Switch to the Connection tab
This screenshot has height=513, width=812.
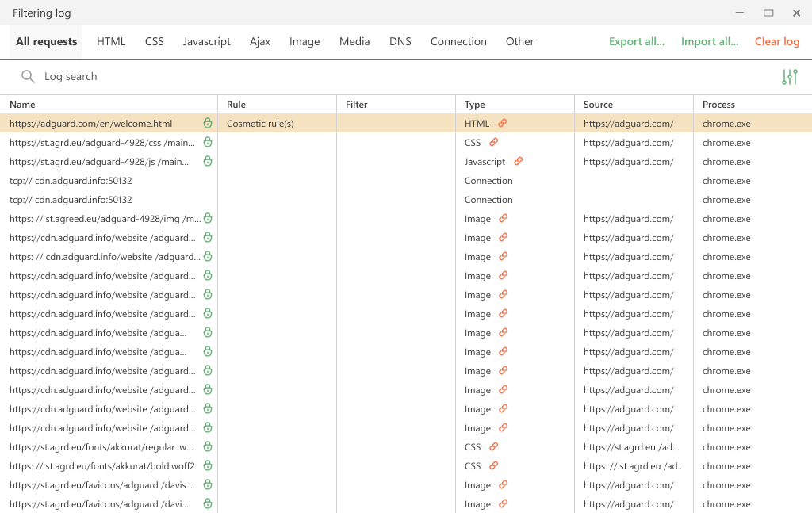[x=458, y=41]
